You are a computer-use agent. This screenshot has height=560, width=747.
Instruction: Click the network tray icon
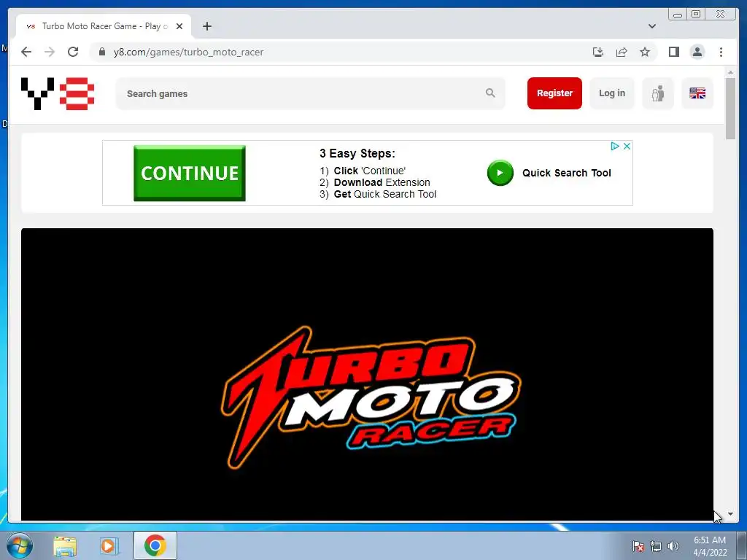coord(656,546)
